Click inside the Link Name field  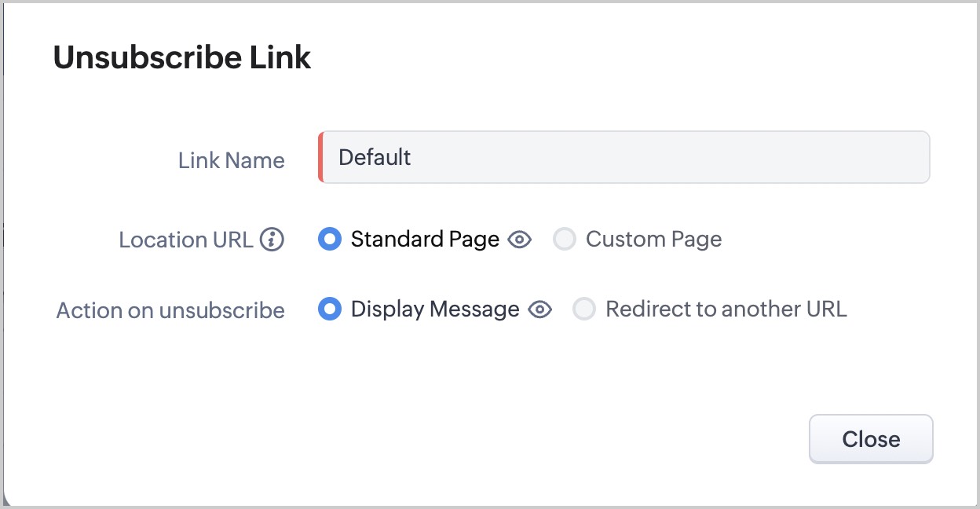click(624, 157)
